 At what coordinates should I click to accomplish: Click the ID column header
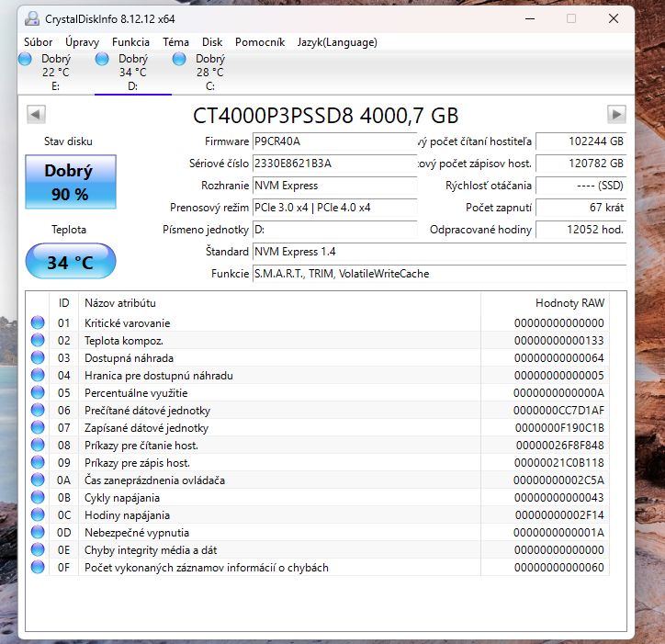click(63, 303)
